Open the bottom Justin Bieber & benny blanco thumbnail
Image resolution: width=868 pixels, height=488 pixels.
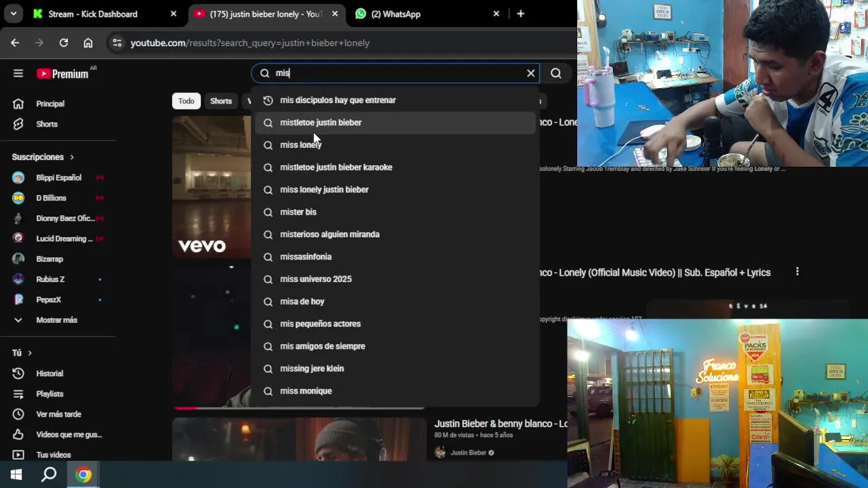click(299, 439)
